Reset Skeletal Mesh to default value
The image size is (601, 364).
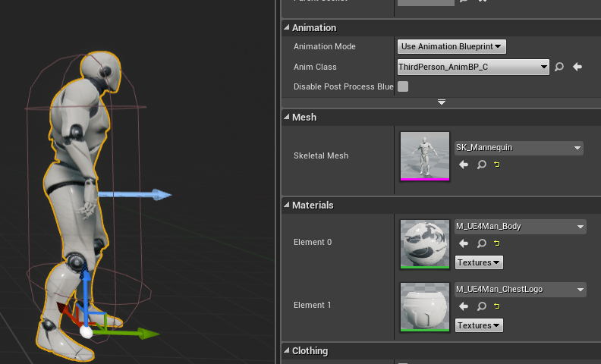coord(497,165)
